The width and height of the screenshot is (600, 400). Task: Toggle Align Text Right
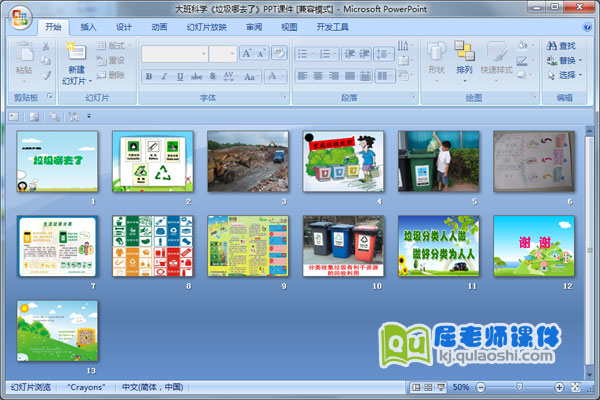pyautogui.click(x=334, y=76)
